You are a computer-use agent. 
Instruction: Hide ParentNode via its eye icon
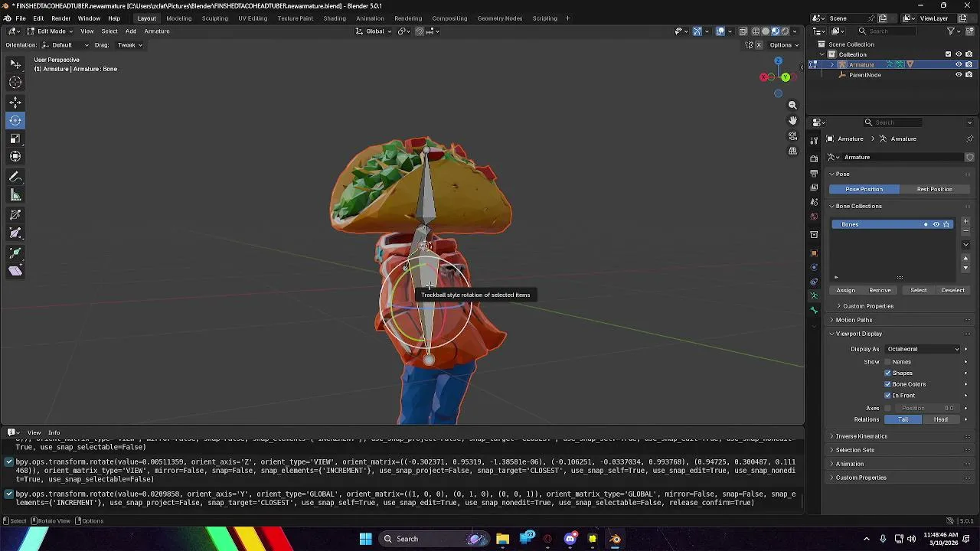pos(959,75)
